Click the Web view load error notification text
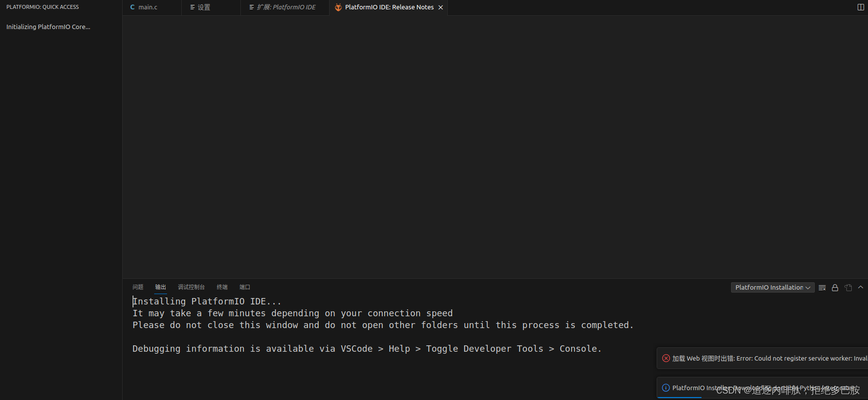This screenshot has height=400, width=868. [x=770, y=358]
